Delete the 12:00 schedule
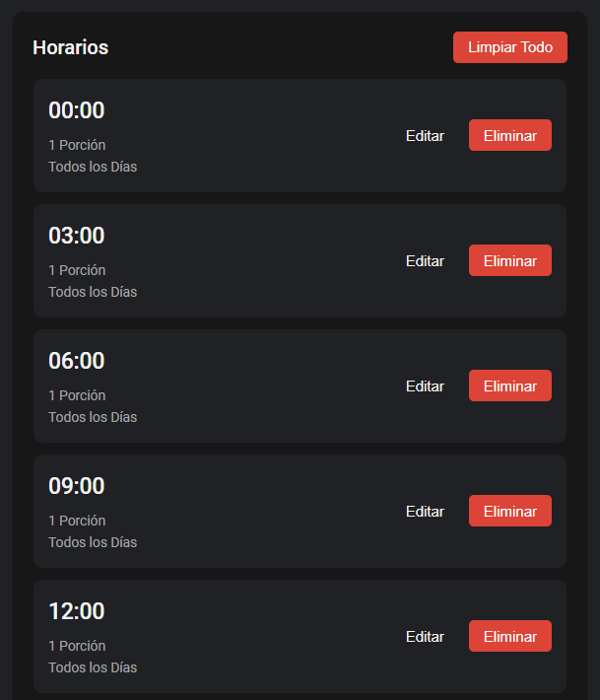Screen dimensions: 600x700 (509, 637)
